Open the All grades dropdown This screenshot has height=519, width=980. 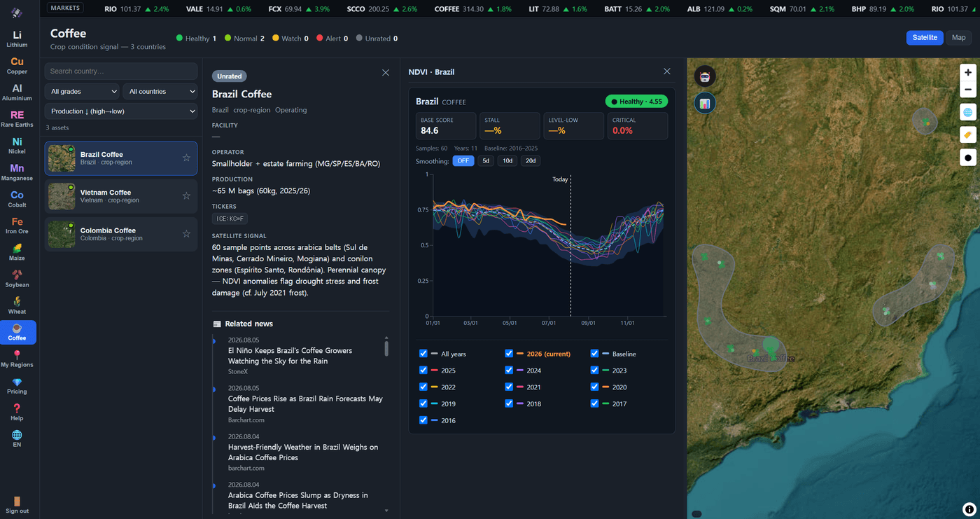[x=83, y=91]
